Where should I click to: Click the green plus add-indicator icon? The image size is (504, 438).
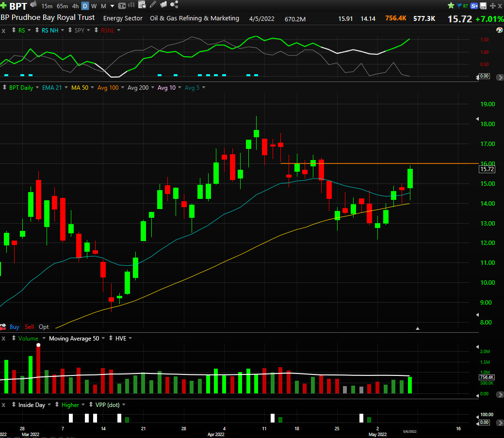tap(3, 5)
